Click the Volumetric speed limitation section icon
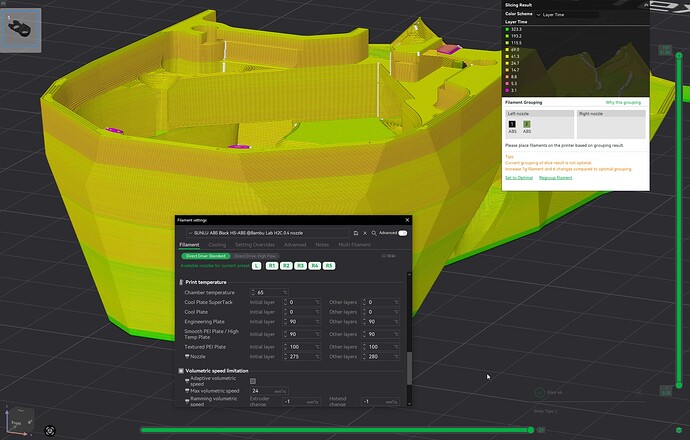The height and width of the screenshot is (440, 690). click(x=181, y=371)
